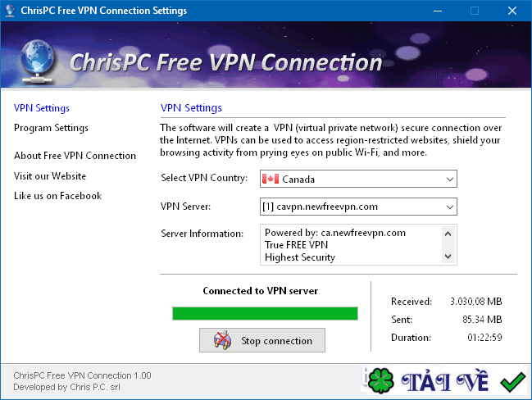The height and width of the screenshot is (400, 532).
Task: Close the VPN Connection Settings window
Action: pos(512,11)
